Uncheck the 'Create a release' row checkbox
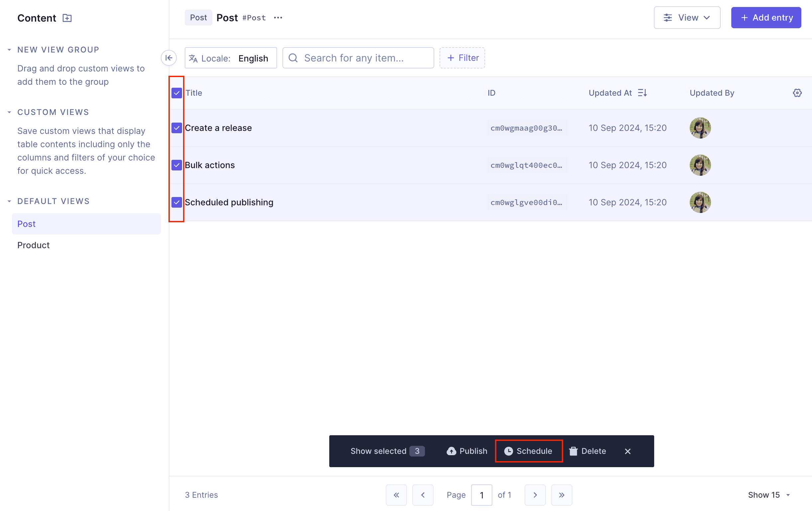This screenshot has width=812, height=511. coord(177,128)
